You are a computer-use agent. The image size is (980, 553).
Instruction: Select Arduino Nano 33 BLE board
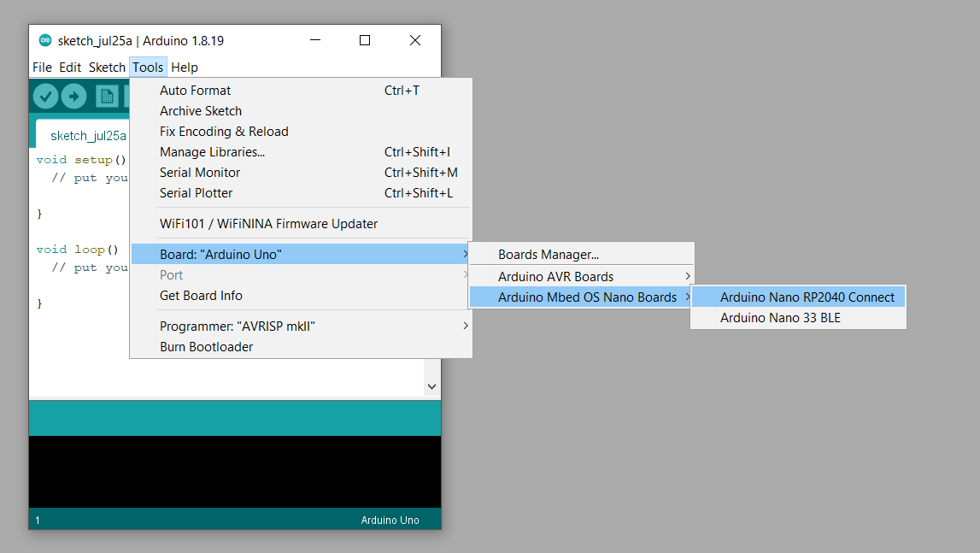[780, 318]
